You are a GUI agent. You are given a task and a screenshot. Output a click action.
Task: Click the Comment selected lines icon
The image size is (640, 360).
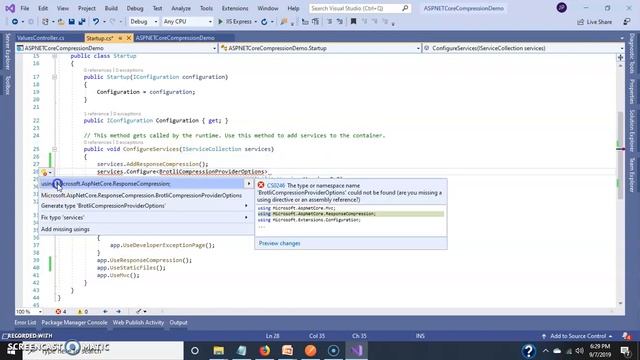329,22
